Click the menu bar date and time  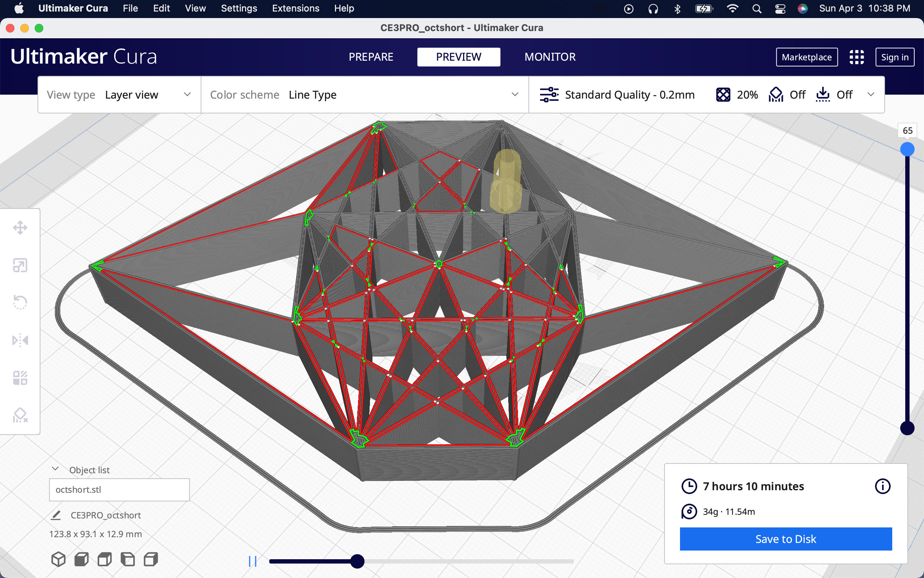tap(864, 8)
